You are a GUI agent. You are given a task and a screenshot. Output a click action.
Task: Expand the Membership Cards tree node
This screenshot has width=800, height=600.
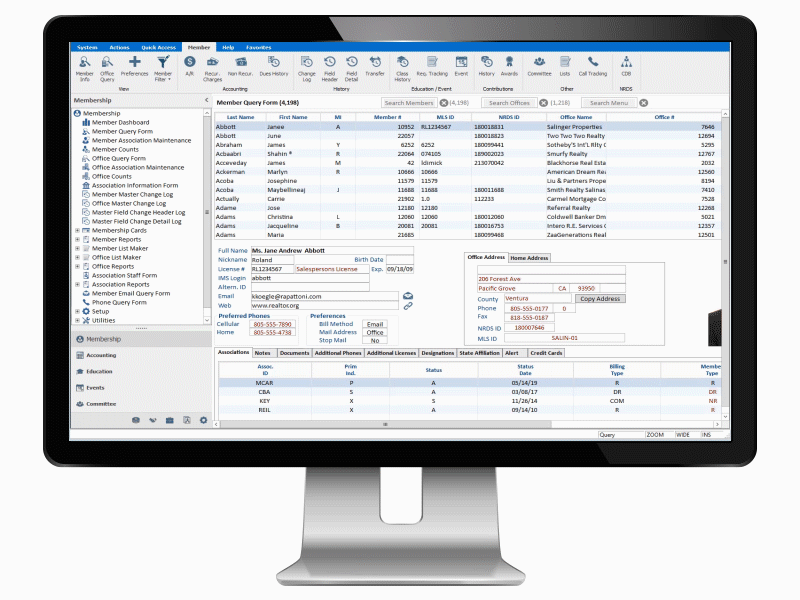[77, 230]
